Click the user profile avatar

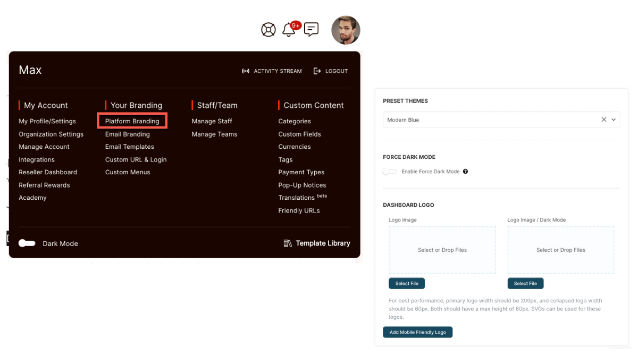[346, 30]
